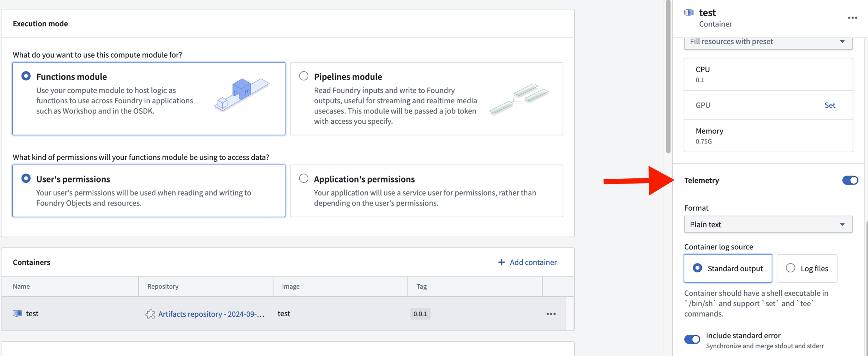The image size is (868, 356).
Task: Click the container icon beside test header
Action: [x=689, y=13]
